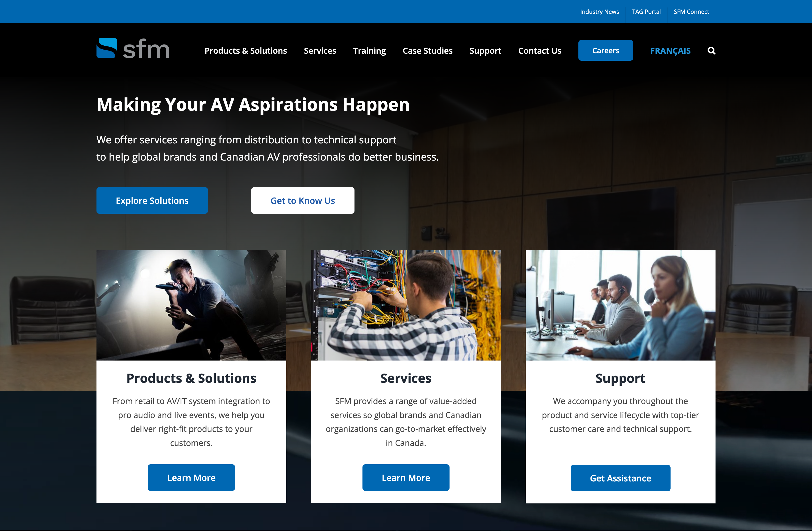Viewport: 812px width, 531px height.
Task: Click Learn More under Products & Solutions
Action: (x=192, y=477)
